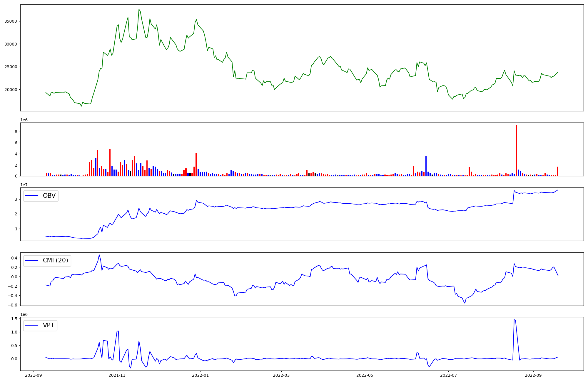Click the 2022-05 x-axis date label
Viewport: 588px width, 382px height.
[x=365, y=375]
